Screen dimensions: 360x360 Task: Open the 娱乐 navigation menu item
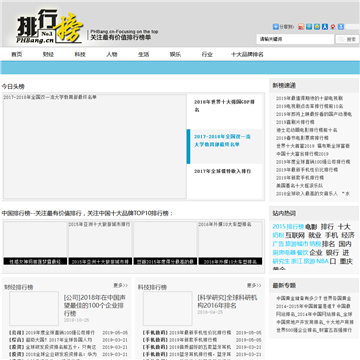pos(175,54)
